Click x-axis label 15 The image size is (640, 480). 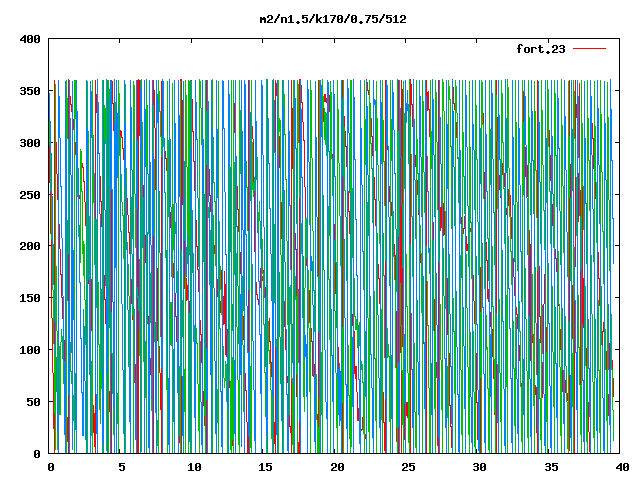pos(265,467)
